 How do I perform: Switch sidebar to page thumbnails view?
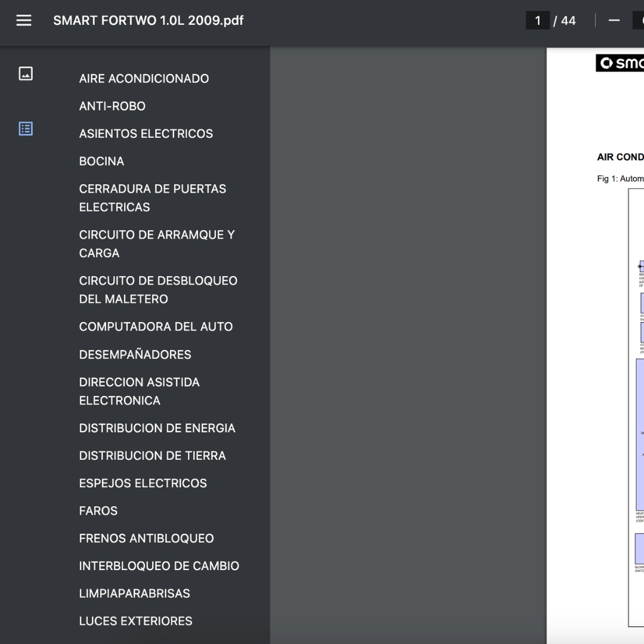26,73
